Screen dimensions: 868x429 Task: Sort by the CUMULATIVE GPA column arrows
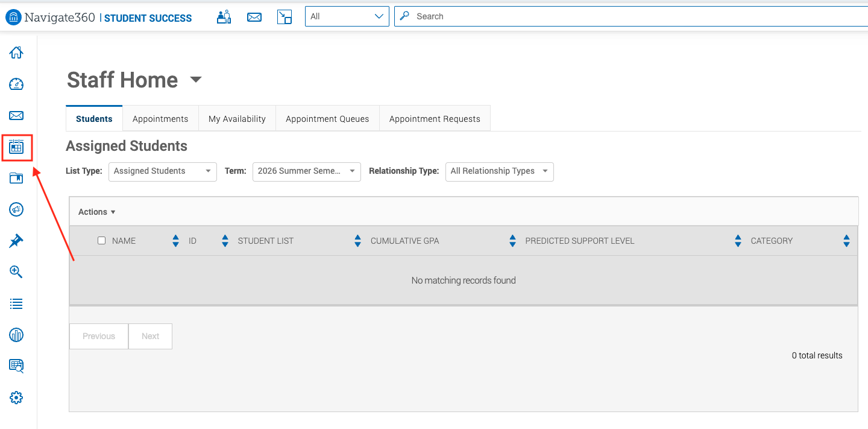(512, 241)
